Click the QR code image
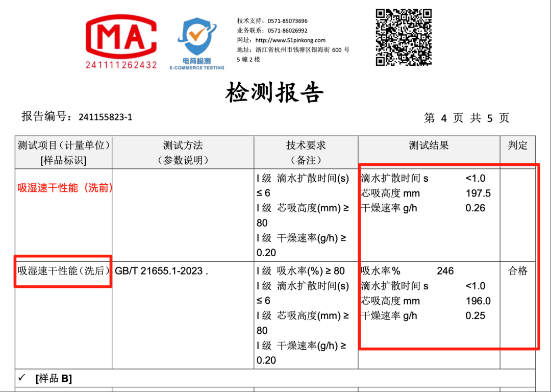 pyautogui.click(x=404, y=37)
